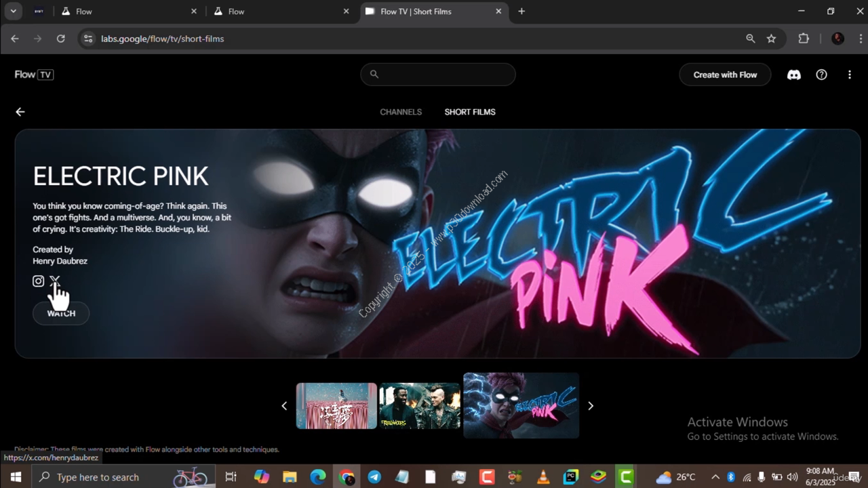
Task: Open Task View on the taskbar
Action: tap(231, 477)
